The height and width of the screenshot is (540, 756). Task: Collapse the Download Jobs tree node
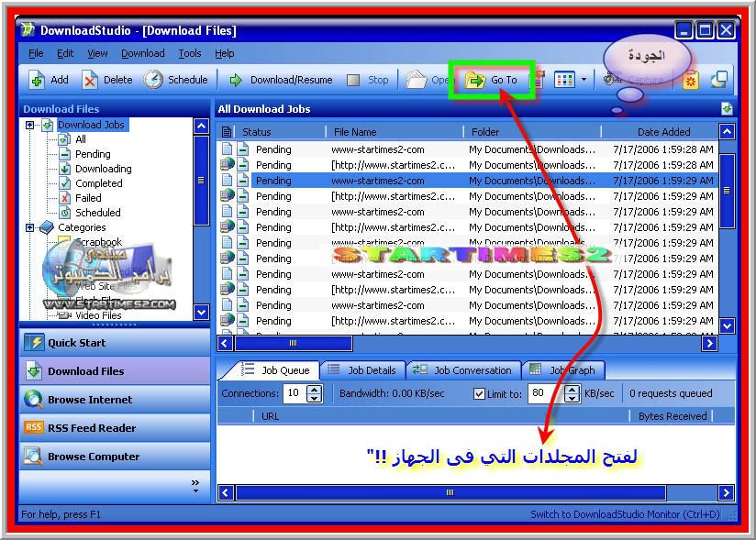tap(30, 126)
